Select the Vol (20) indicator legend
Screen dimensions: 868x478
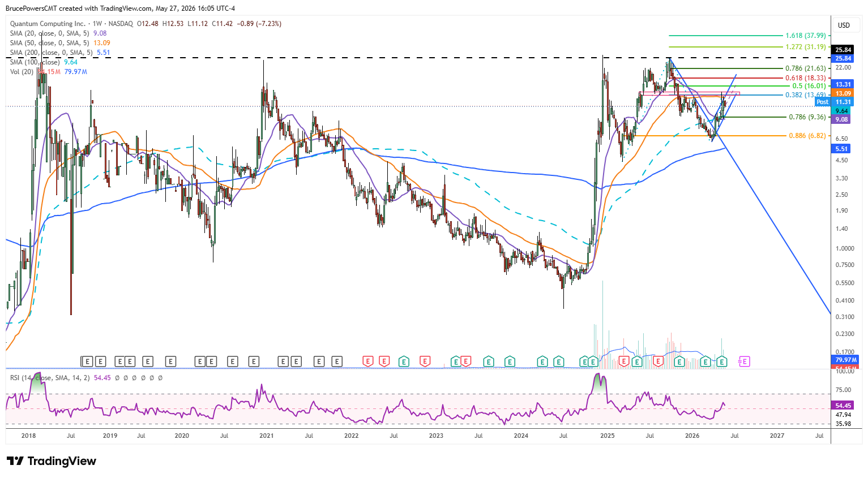point(49,72)
